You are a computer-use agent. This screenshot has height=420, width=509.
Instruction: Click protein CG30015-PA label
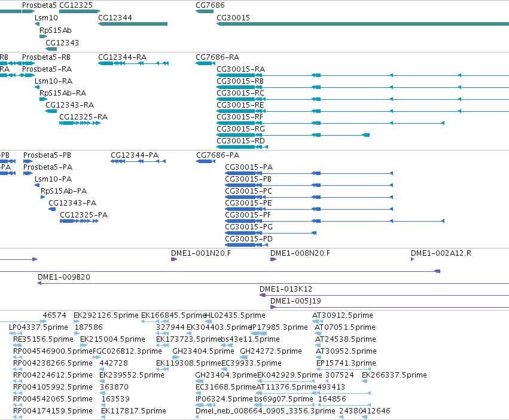[249, 167]
